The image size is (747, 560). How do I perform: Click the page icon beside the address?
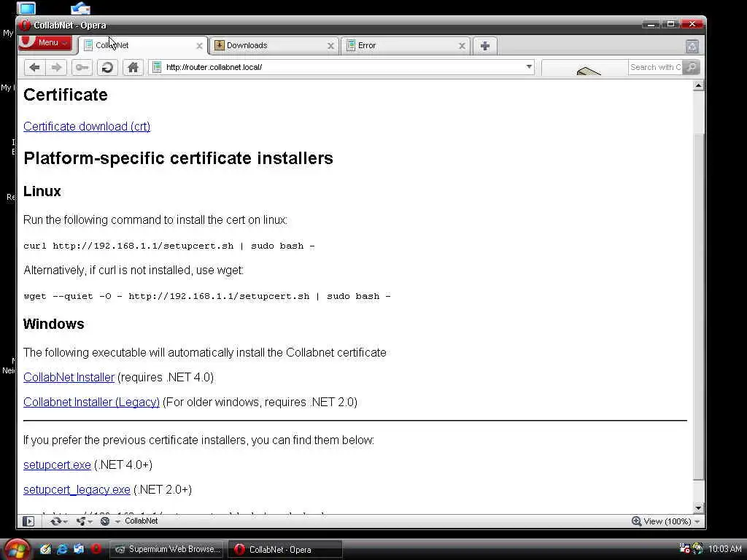(x=156, y=67)
